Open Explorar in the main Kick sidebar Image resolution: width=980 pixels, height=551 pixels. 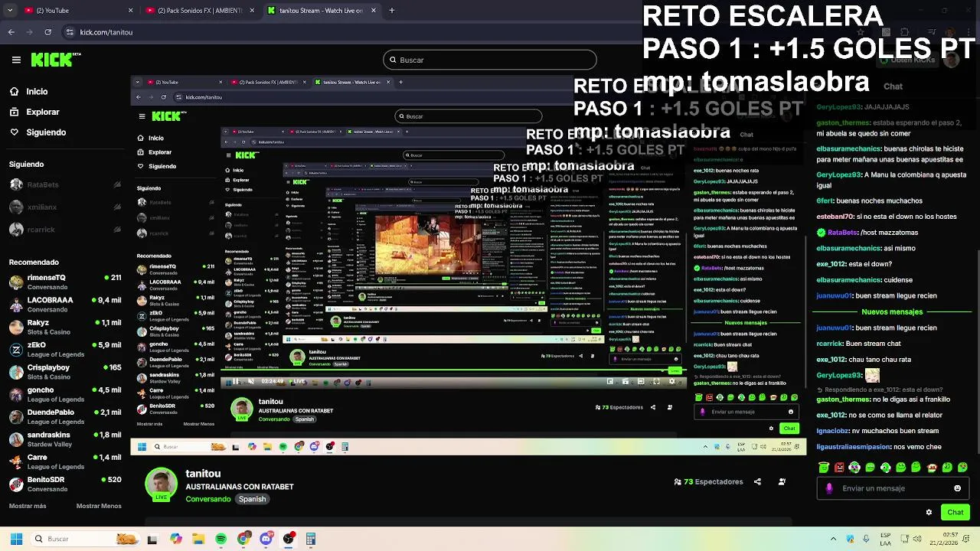pyautogui.click(x=34, y=112)
